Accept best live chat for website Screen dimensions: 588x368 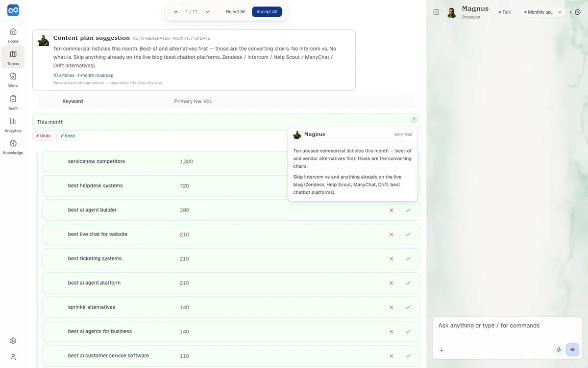408,235
